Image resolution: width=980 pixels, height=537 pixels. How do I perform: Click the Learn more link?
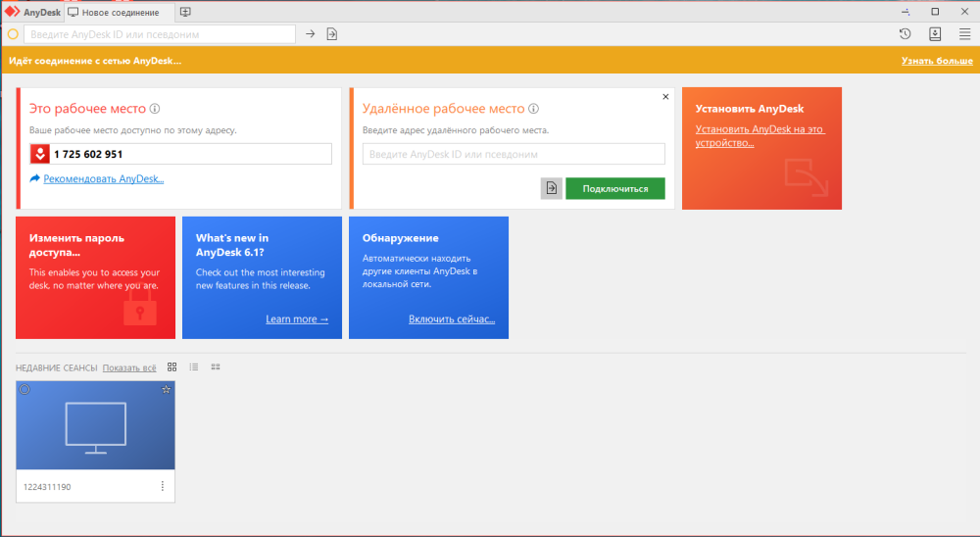tap(297, 318)
